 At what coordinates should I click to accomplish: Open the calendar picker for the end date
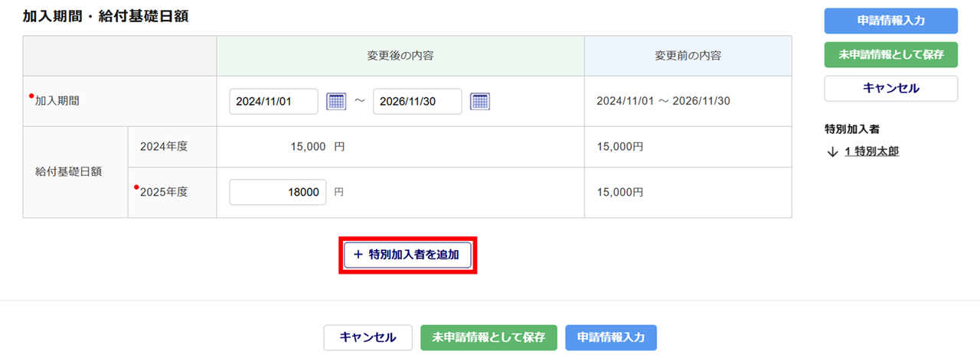click(480, 101)
